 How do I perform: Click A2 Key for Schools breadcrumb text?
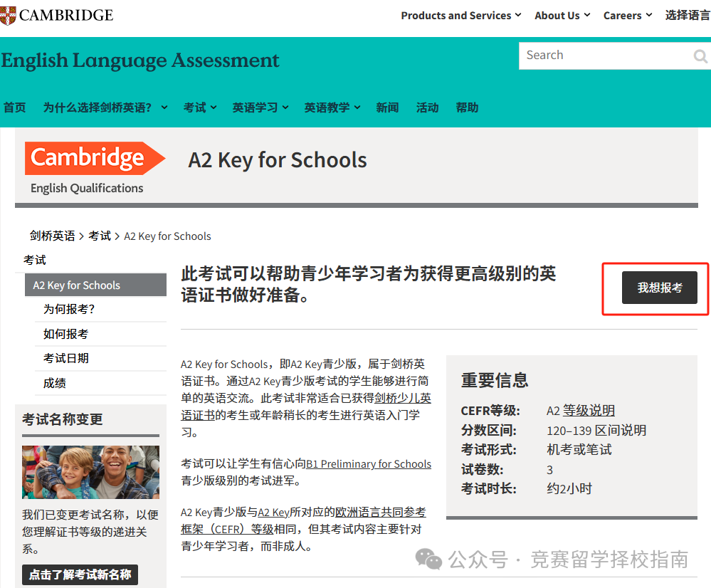[167, 236]
